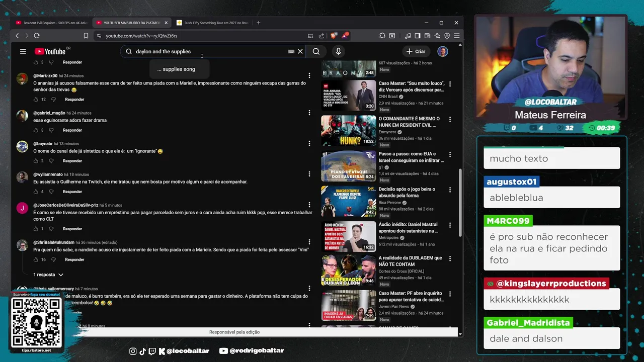Clear the search box with the X icon
This screenshot has height=362, width=644.
click(x=300, y=51)
